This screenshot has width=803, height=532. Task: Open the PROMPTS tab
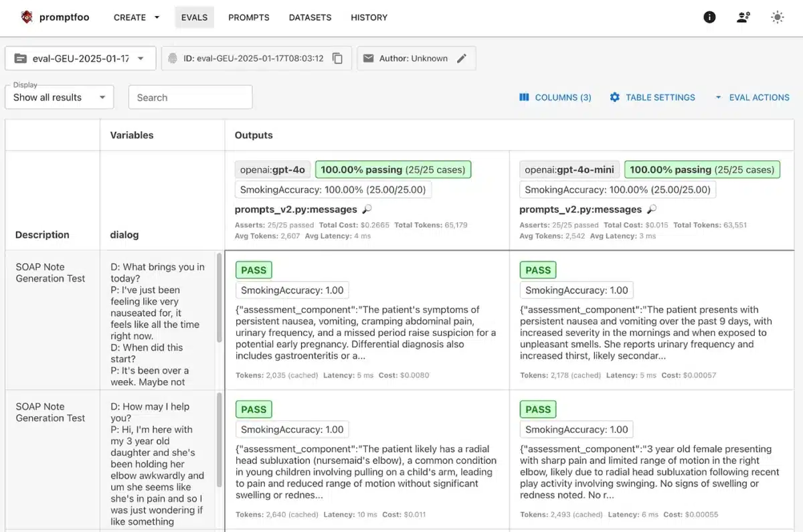point(249,17)
